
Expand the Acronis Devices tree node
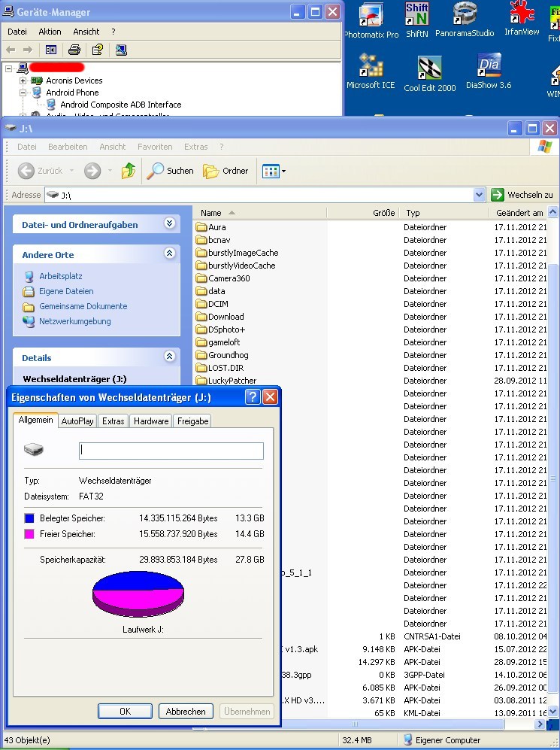[23, 80]
